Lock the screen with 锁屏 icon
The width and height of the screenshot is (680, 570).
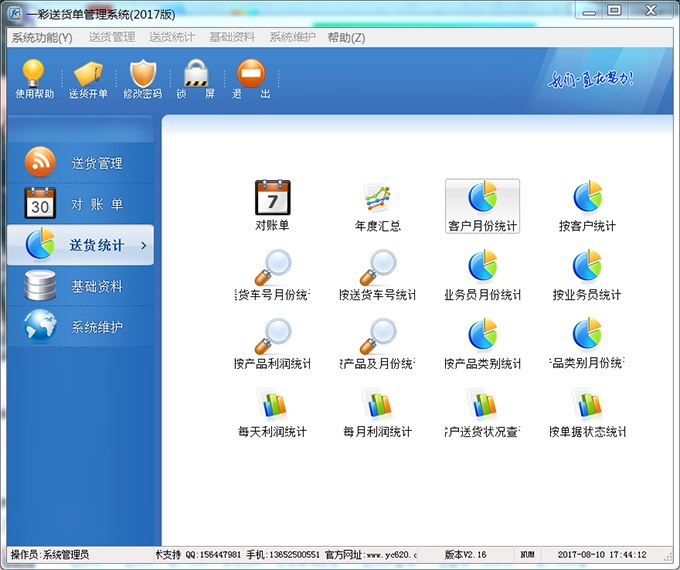coord(196,79)
